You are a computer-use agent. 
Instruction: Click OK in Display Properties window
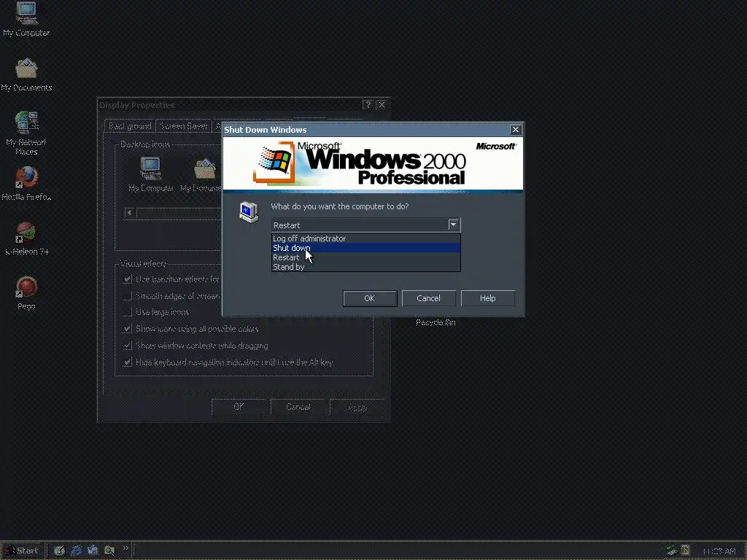(x=239, y=407)
